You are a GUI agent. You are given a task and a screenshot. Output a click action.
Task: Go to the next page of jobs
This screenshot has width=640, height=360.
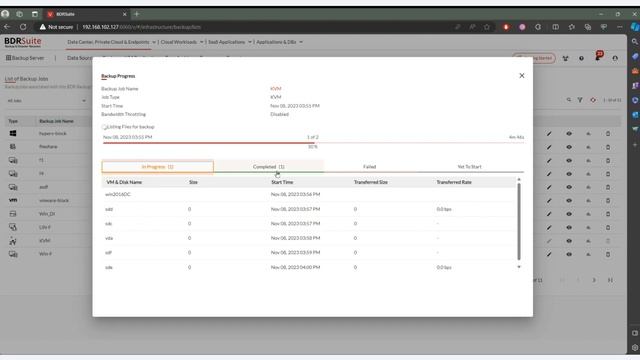594,280
